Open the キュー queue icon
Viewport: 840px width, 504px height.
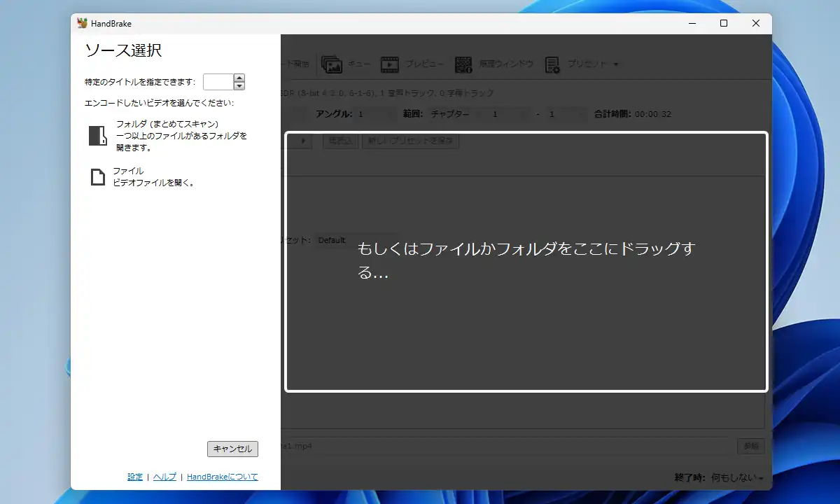pyautogui.click(x=332, y=64)
